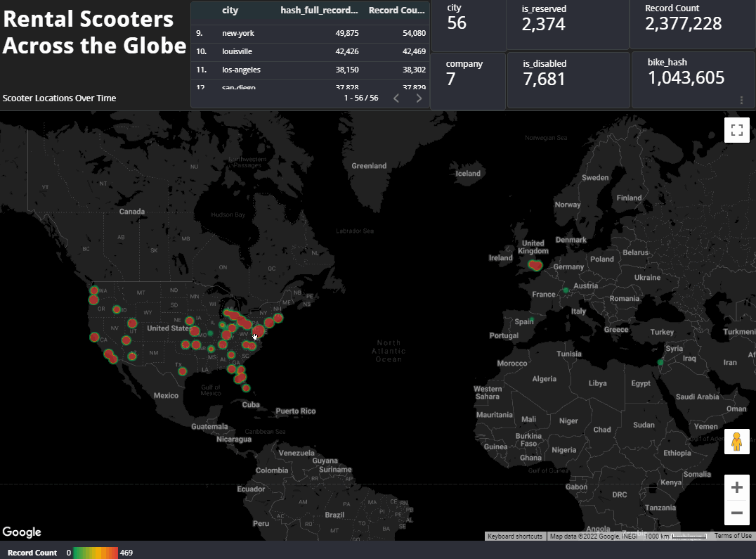Click the Record Count color gradient legend
Screen dimensions: 756x559
click(96, 553)
